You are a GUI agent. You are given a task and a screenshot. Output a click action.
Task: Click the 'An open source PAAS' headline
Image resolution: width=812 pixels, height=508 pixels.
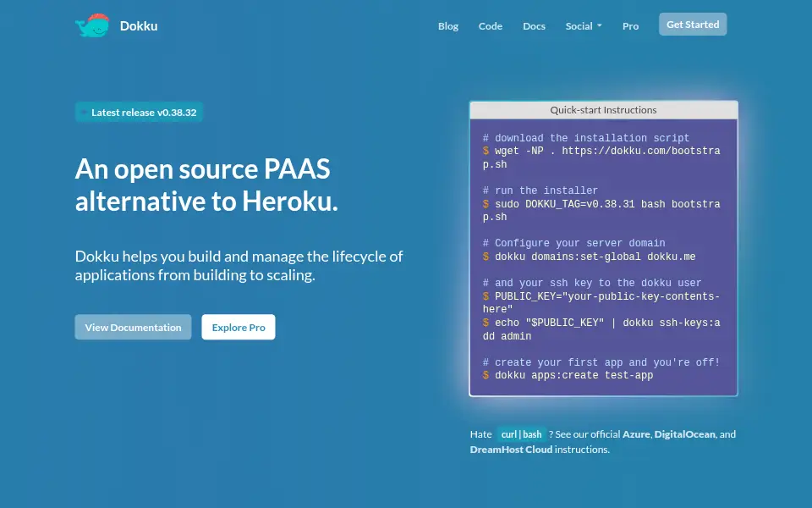point(206,185)
